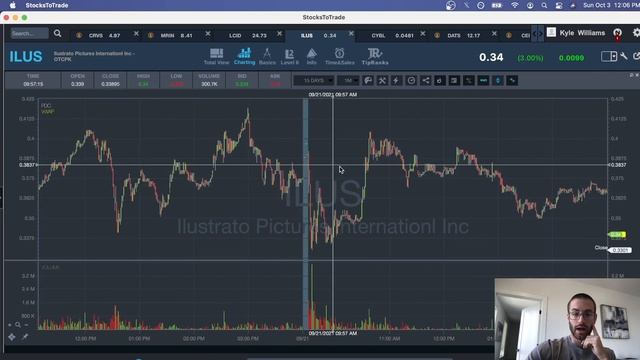The height and width of the screenshot is (360, 640).
Task: Click the ticker Search input field
Action: point(29,33)
